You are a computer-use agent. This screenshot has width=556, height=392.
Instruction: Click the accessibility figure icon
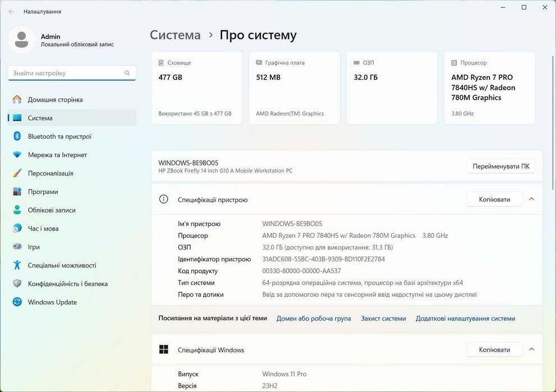pyautogui.click(x=17, y=265)
